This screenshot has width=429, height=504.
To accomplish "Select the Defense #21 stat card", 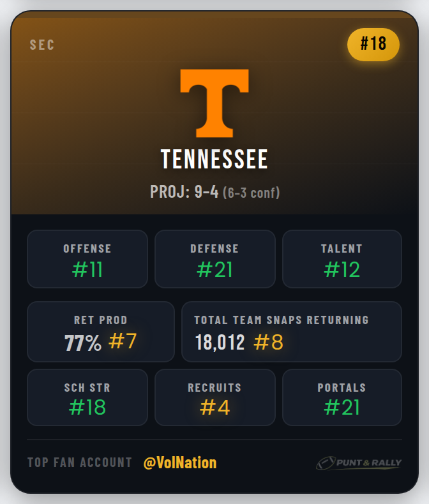I will coord(214,259).
